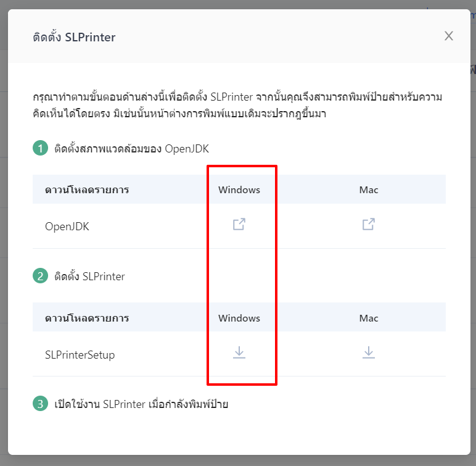Click ดาวน์โหลดรายการ header above SLPrinterSetup row
Viewport: 476px width, 466px height.
pos(87,318)
